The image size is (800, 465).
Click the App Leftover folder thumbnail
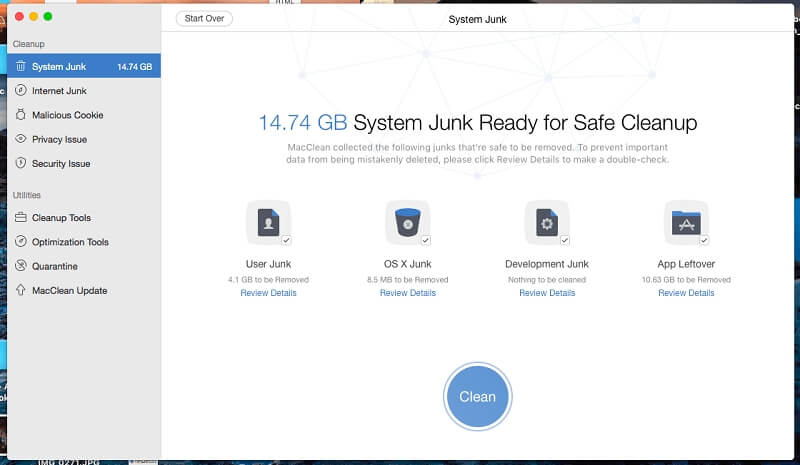pos(684,222)
